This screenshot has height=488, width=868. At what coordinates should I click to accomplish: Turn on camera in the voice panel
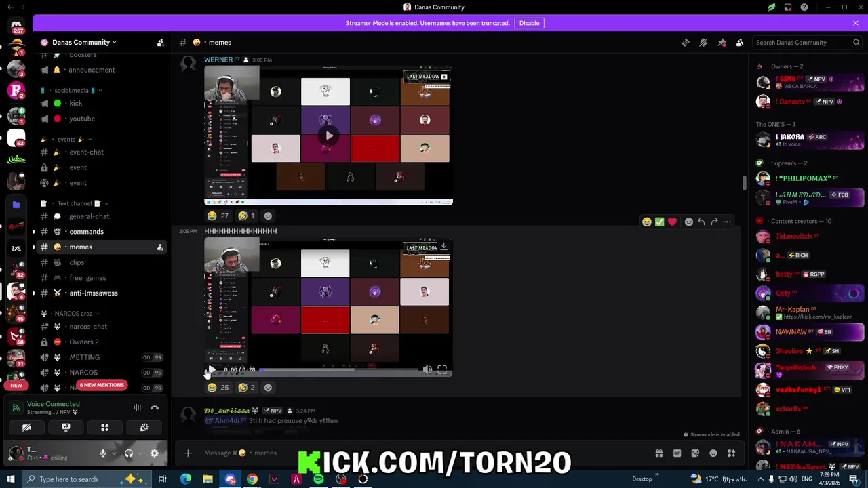tap(26, 428)
